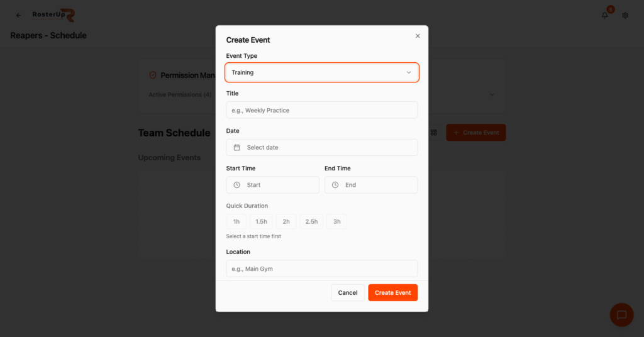Click the Title input field
The image size is (644, 337).
(322, 110)
